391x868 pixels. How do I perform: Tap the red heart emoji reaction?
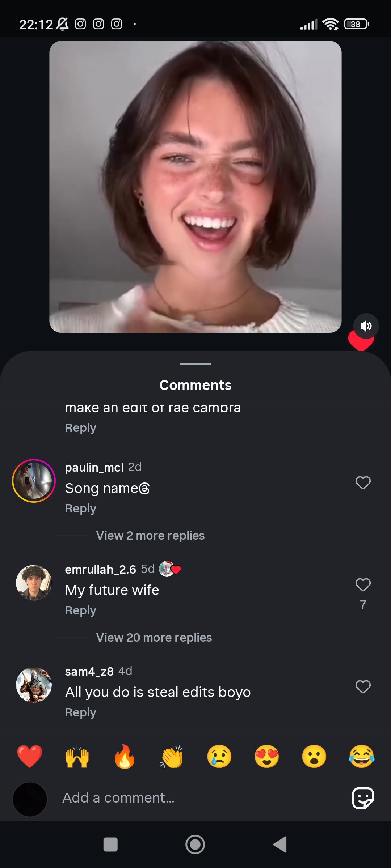click(30, 756)
